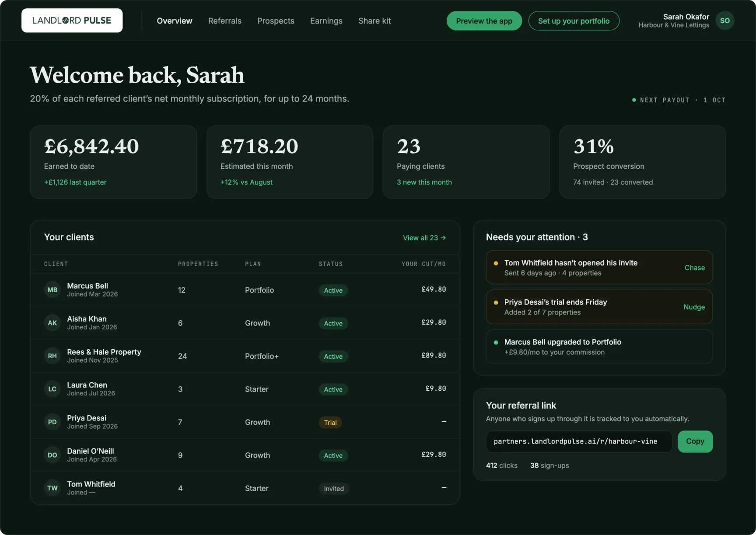The image size is (756, 535).
Task: Click the PLAN column header
Action: click(253, 264)
